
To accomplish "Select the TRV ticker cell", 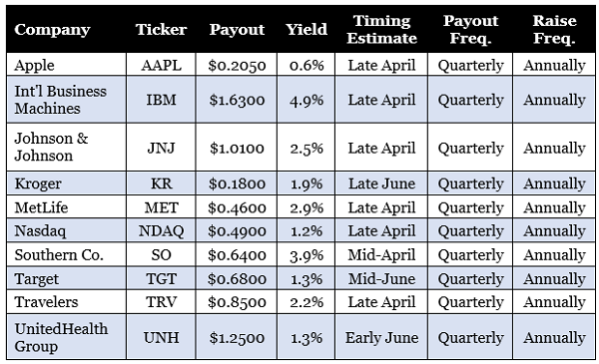I will point(161,302).
